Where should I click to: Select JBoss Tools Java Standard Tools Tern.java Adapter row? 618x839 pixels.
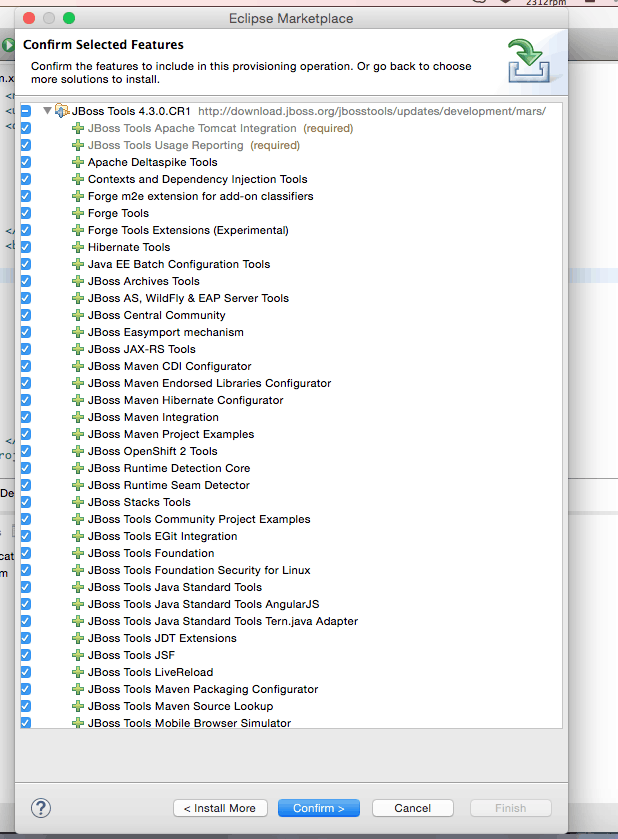(291, 621)
